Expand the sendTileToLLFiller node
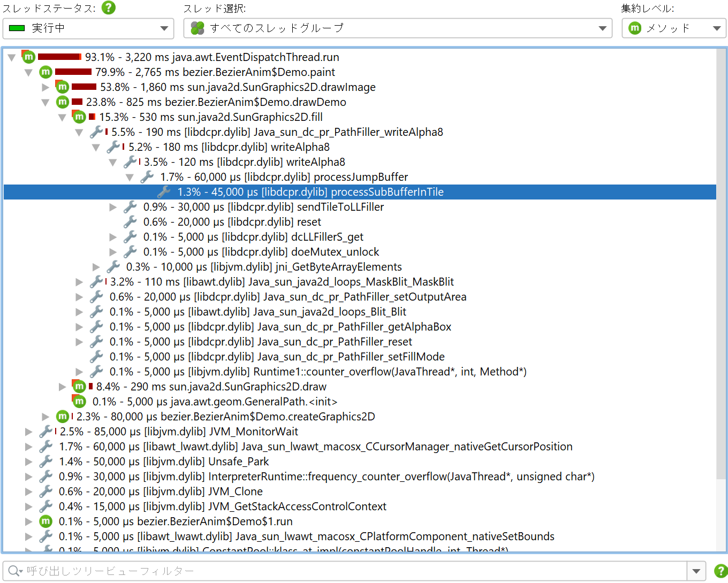 [x=113, y=207]
